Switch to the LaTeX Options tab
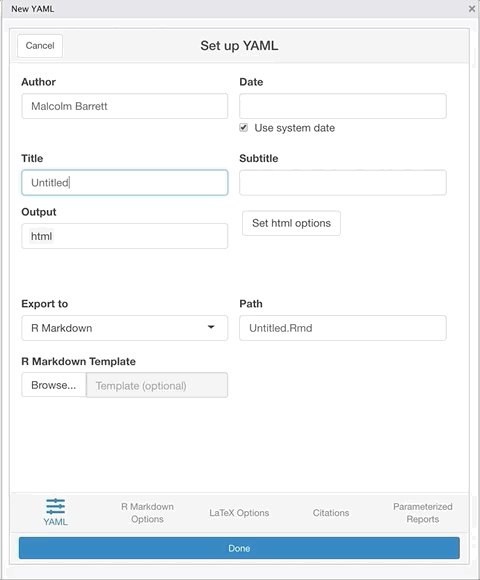Image resolution: width=480 pixels, height=580 pixels. point(239,513)
